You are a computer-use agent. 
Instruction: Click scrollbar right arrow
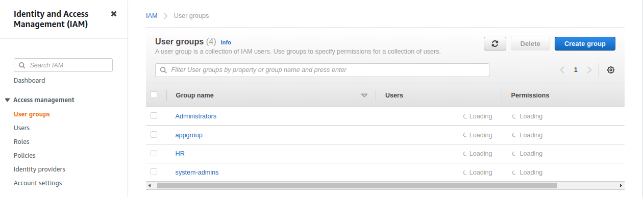(621, 186)
